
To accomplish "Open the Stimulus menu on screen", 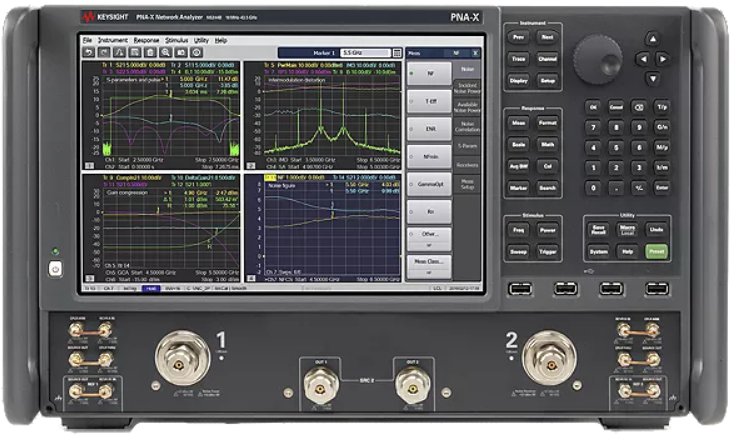I will tap(176, 41).
